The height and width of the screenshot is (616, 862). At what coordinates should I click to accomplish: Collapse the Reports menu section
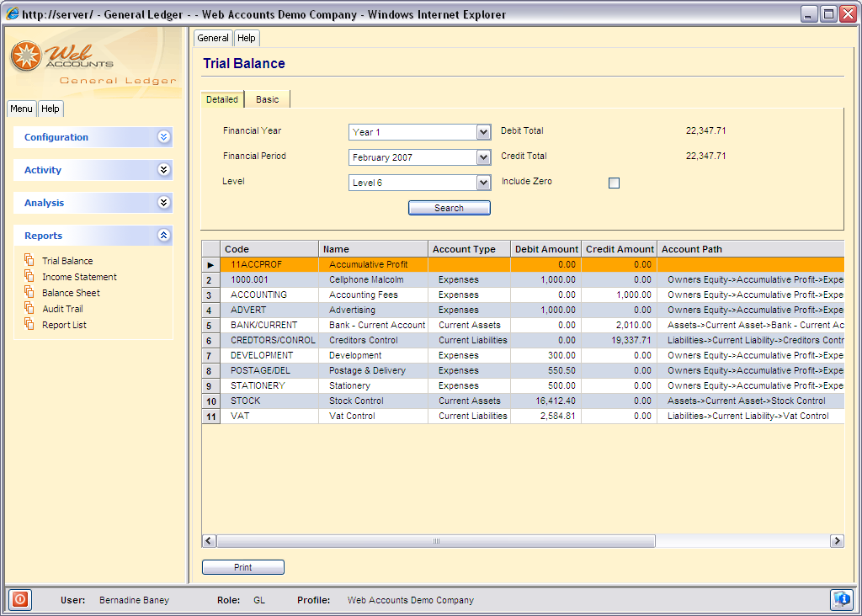pyautogui.click(x=164, y=236)
